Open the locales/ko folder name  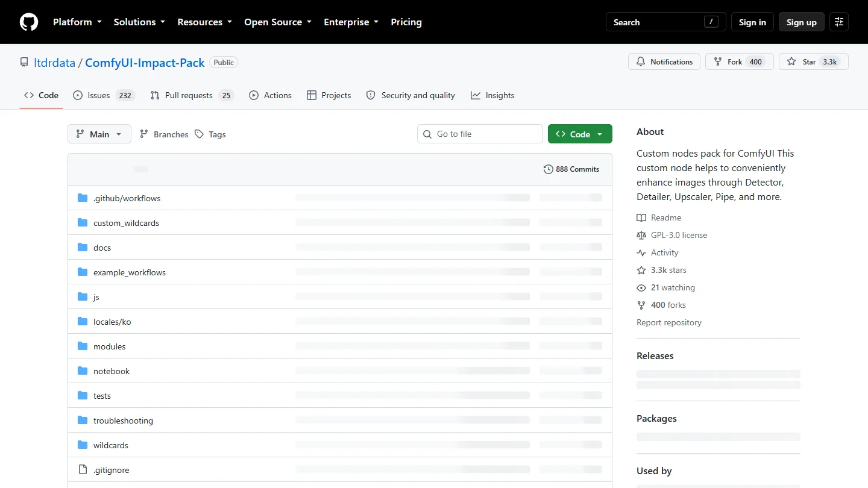[x=112, y=322]
